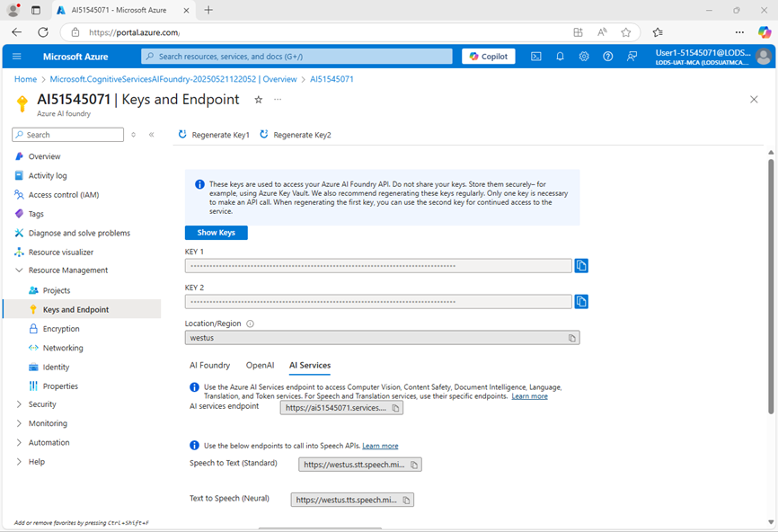Screen dimensions: 778x532
Task: Open the CognitiveServicesAIFoundry Overview breadcrumb
Action: [x=173, y=79]
